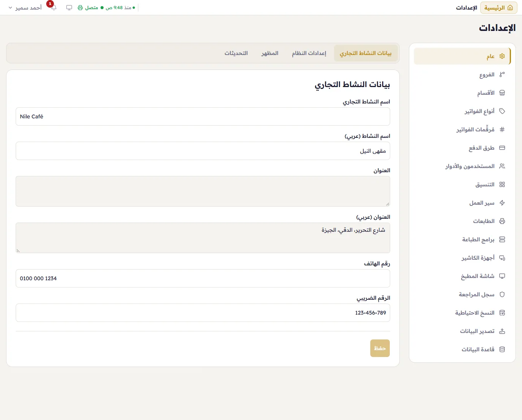Open المستخدمون والأدوار section

(462, 166)
